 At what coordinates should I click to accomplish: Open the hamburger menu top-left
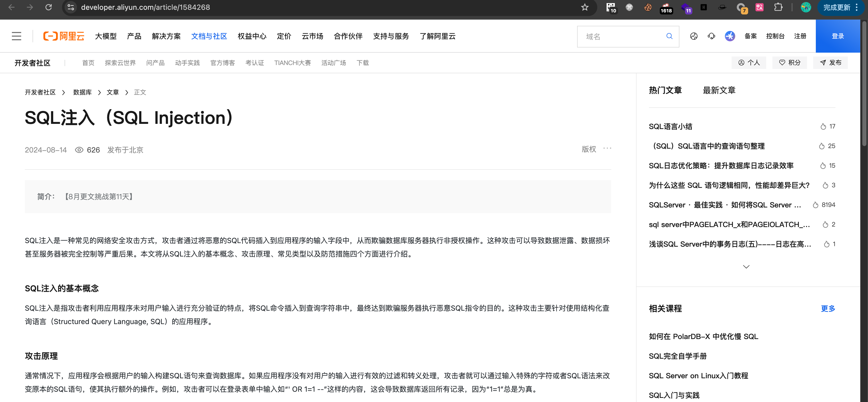point(16,36)
